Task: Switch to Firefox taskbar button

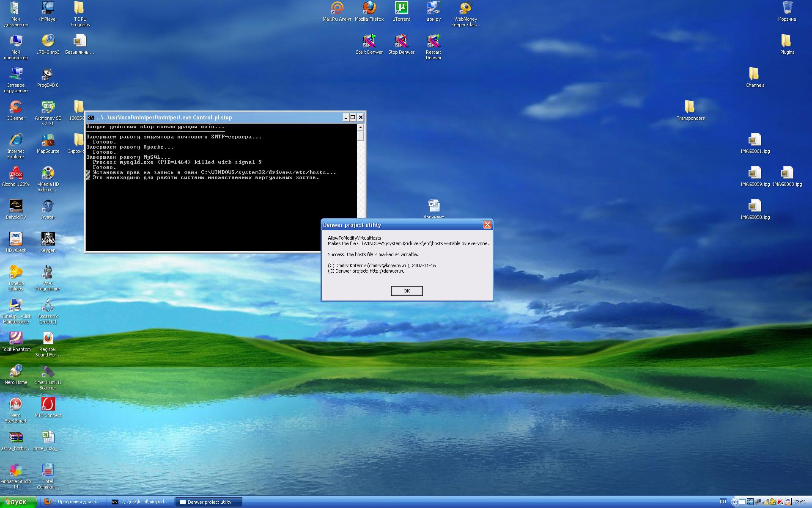Action: [73, 502]
